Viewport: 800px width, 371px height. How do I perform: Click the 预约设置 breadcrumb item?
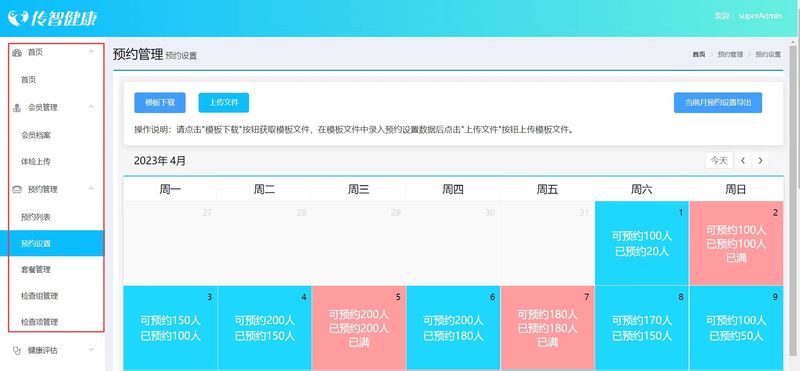tap(768, 54)
